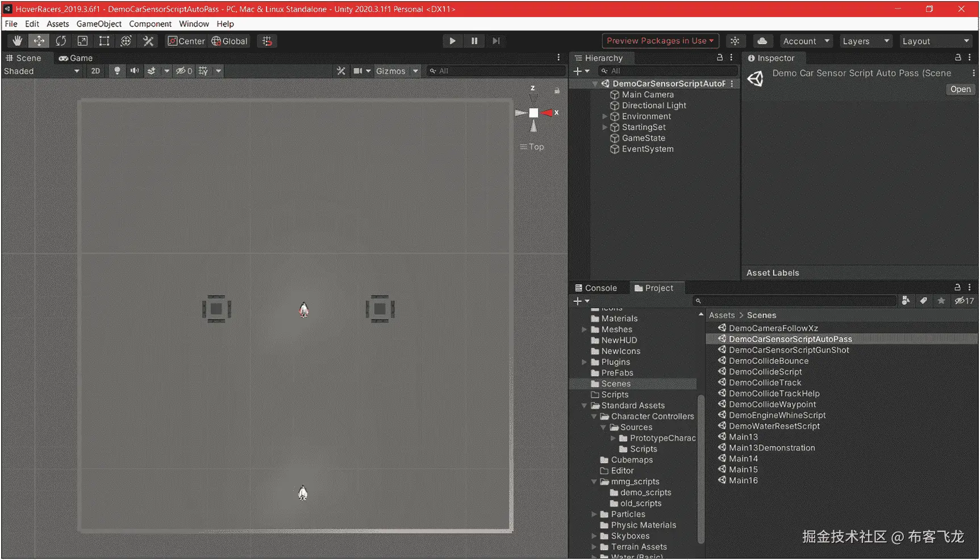
Task: Collapse the Standard Assets folder
Action: [584, 405]
